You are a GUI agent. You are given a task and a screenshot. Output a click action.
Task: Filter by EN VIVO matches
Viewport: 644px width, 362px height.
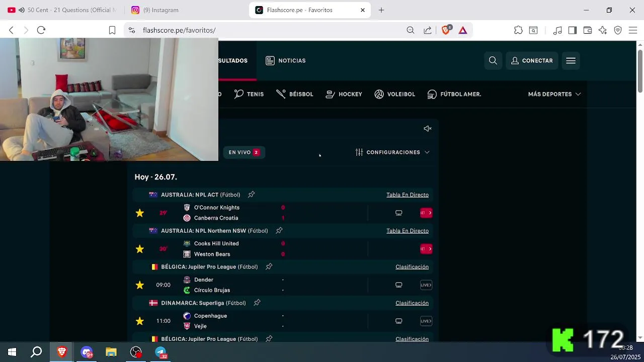[244, 152]
